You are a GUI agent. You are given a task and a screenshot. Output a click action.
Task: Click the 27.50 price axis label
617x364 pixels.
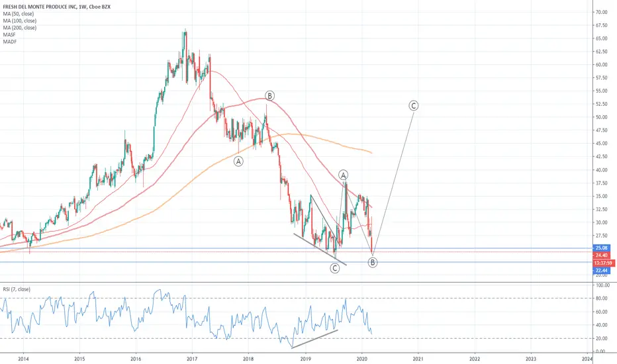pyautogui.click(x=601, y=236)
